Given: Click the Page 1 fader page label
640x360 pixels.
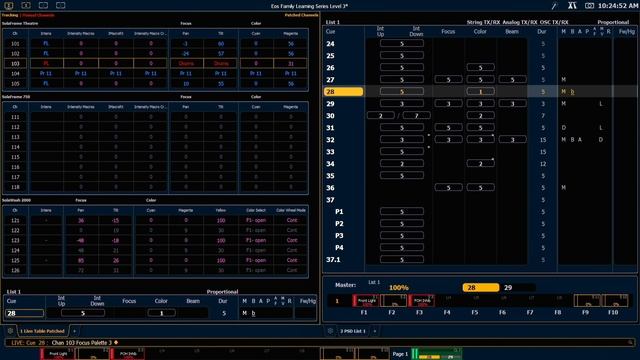Looking at the screenshot, I should pyautogui.click(x=400, y=354).
